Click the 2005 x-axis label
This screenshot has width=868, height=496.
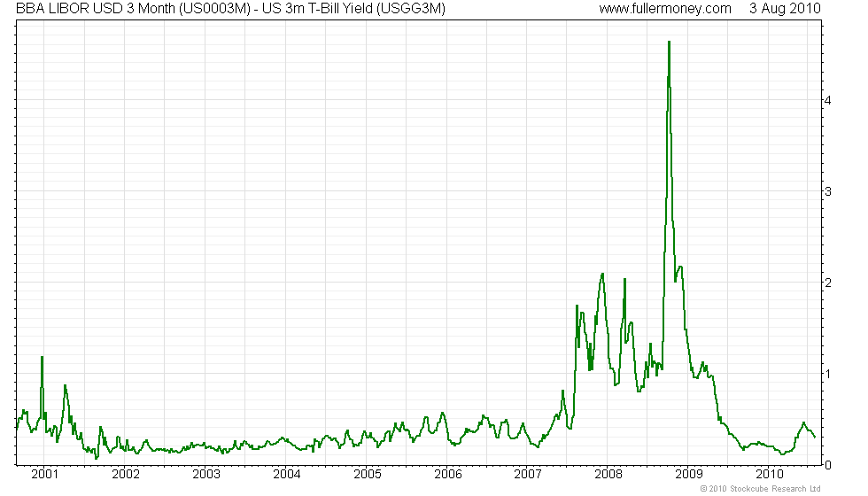(x=368, y=474)
